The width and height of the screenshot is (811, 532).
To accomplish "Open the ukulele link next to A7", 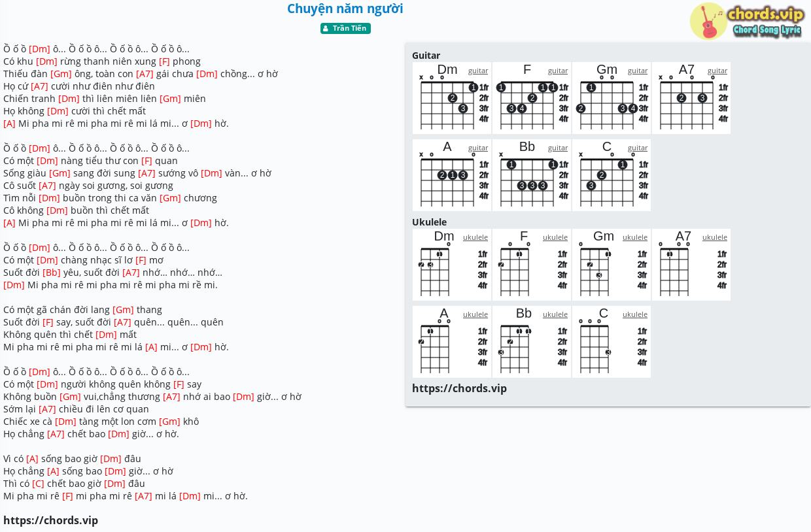I will pyautogui.click(x=715, y=237).
